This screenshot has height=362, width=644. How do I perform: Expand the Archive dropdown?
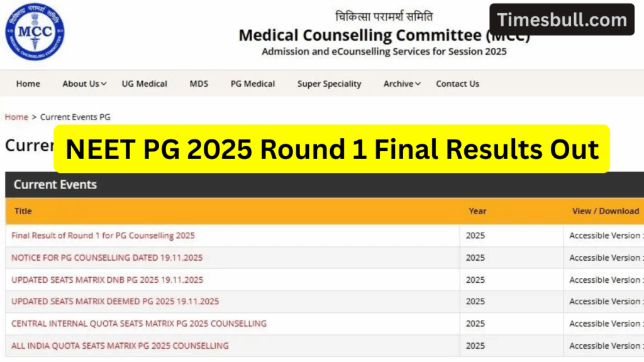click(402, 84)
